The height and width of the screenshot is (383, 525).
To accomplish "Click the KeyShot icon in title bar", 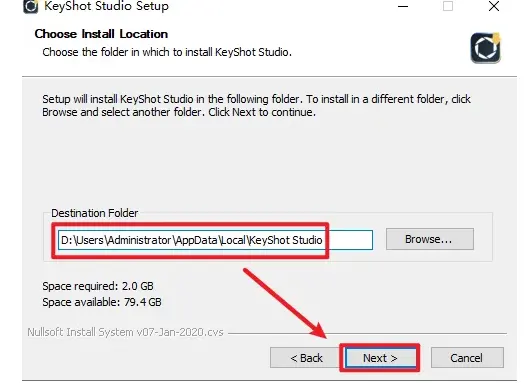I will pyautogui.click(x=30, y=6).
